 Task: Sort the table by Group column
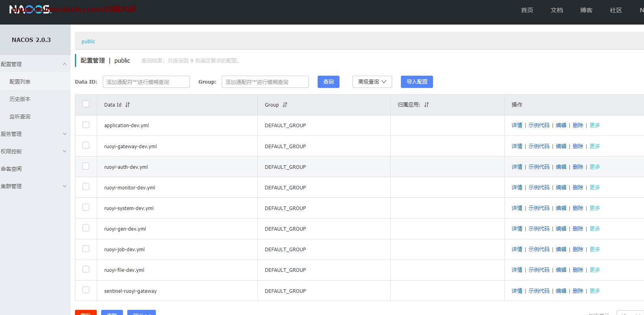coord(285,105)
